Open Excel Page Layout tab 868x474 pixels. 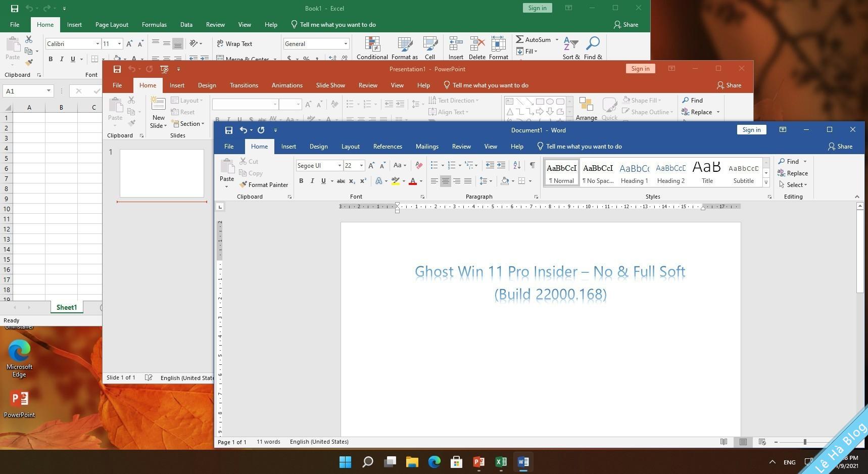[112, 25]
